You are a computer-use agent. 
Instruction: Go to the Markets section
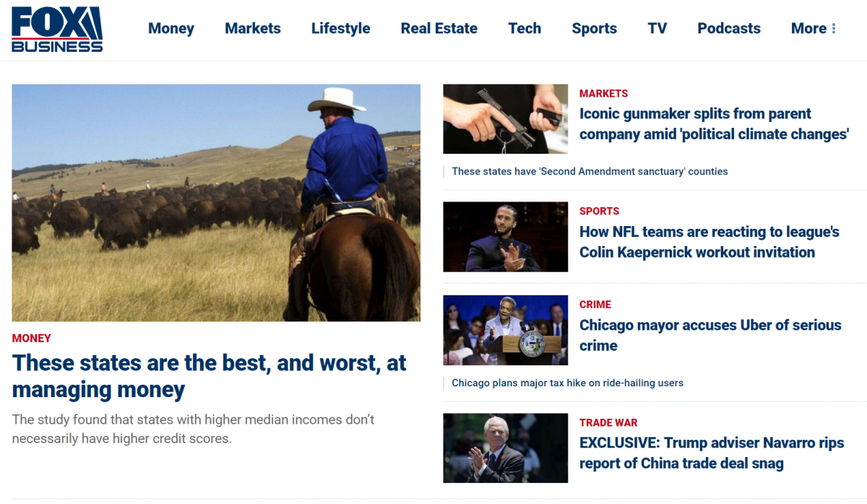point(253,29)
